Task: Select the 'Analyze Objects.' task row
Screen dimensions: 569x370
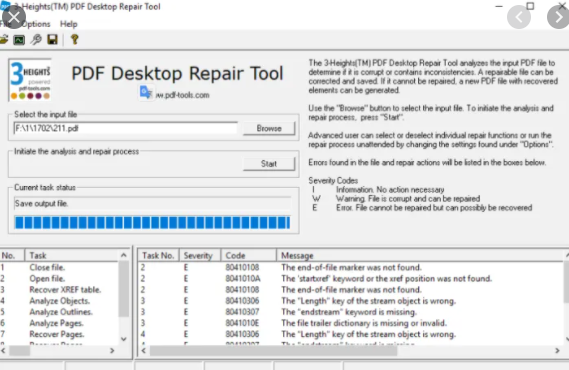Action: point(60,301)
